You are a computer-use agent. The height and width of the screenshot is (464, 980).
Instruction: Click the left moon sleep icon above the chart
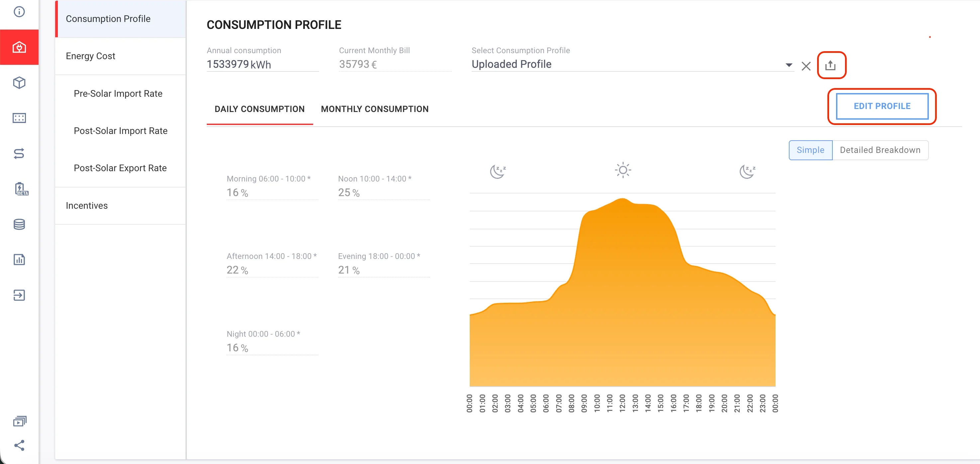point(498,172)
